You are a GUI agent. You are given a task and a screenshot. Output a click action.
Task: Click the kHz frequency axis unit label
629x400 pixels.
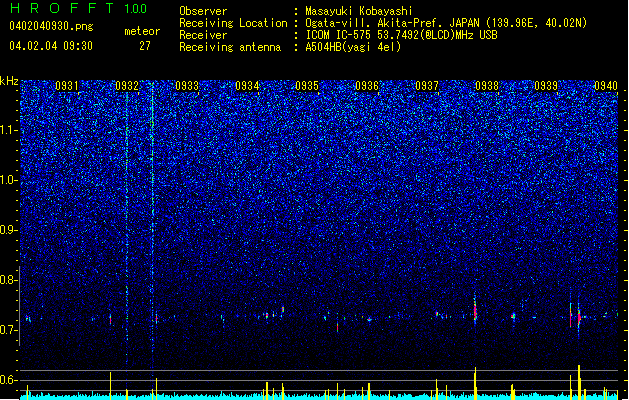click(9, 81)
